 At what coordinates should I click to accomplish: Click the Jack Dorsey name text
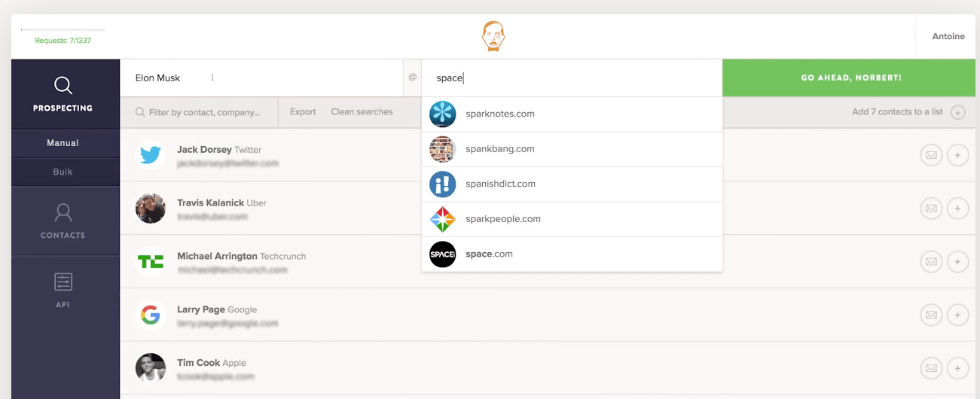(x=204, y=150)
